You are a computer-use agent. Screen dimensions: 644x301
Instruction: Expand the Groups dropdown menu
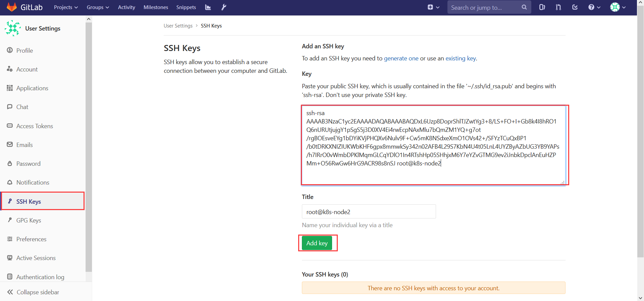98,7
